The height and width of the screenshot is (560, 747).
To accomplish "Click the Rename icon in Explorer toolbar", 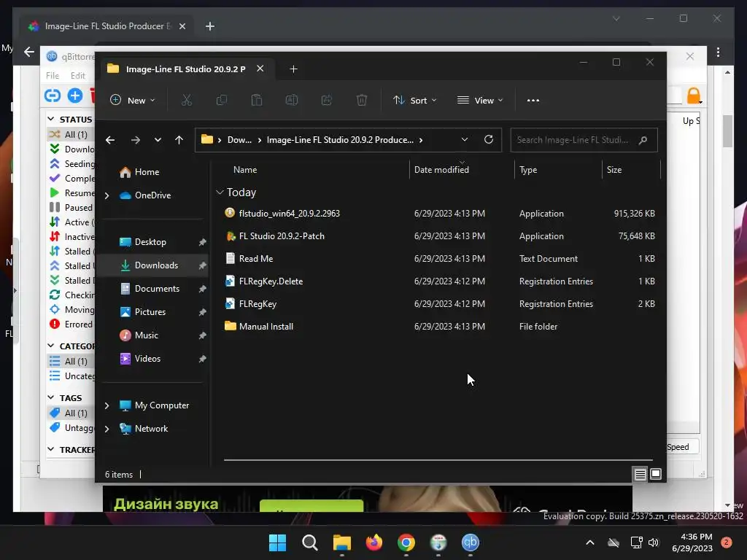I will (x=292, y=100).
